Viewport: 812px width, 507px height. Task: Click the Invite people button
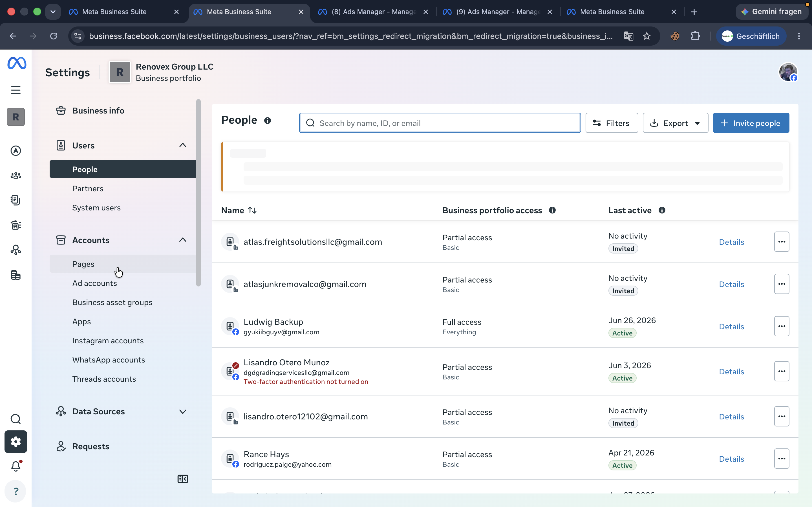click(751, 123)
